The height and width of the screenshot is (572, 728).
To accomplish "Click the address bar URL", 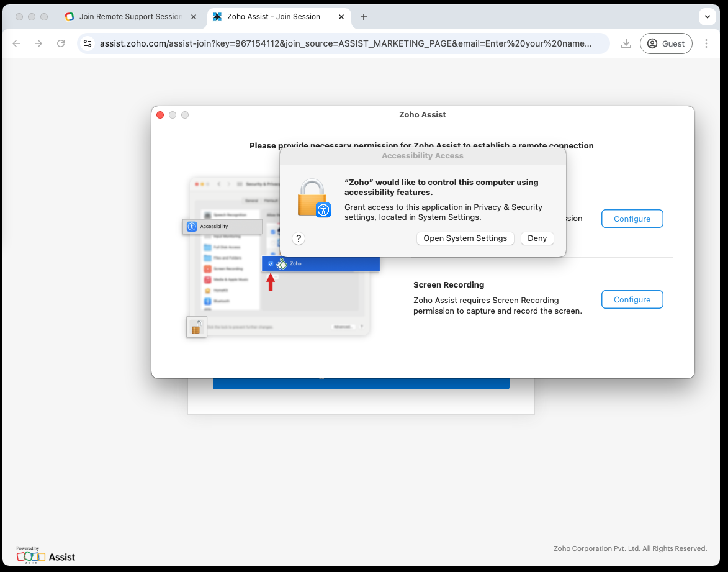I will tap(346, 43).
